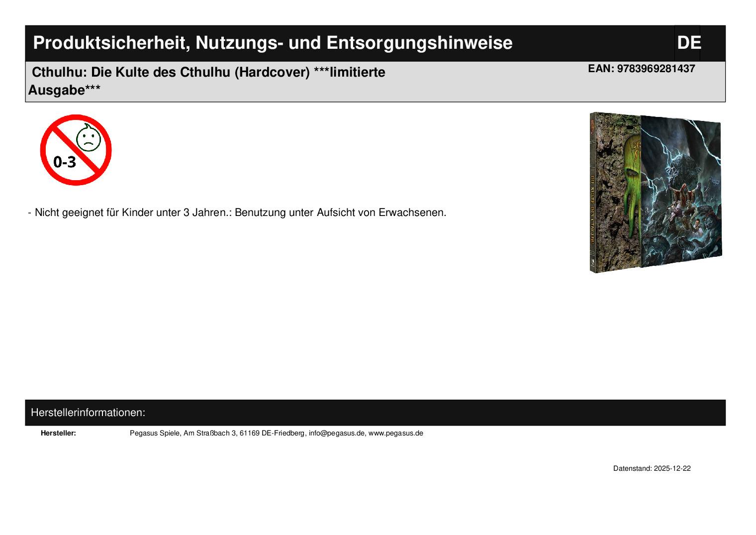Click the sad baby face in the warning symbol
Viewport: 756px width, 535px height.
[89, 139]
